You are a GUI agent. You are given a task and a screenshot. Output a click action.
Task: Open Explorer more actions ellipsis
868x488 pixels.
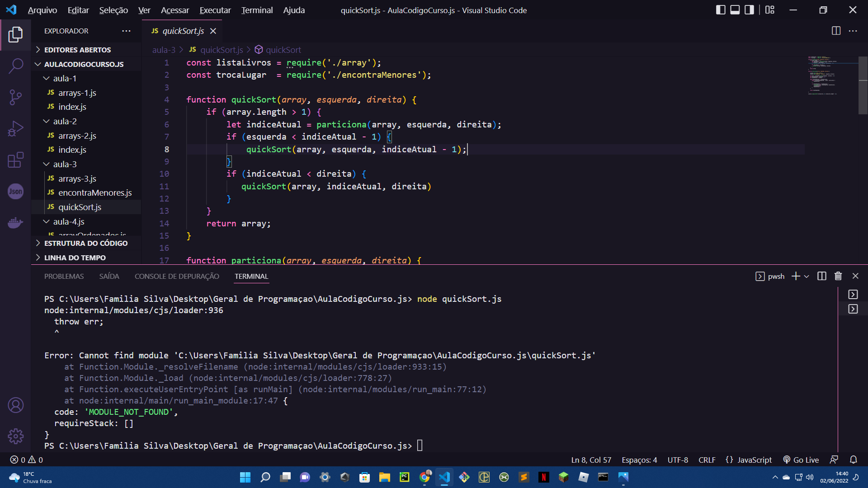126,31
